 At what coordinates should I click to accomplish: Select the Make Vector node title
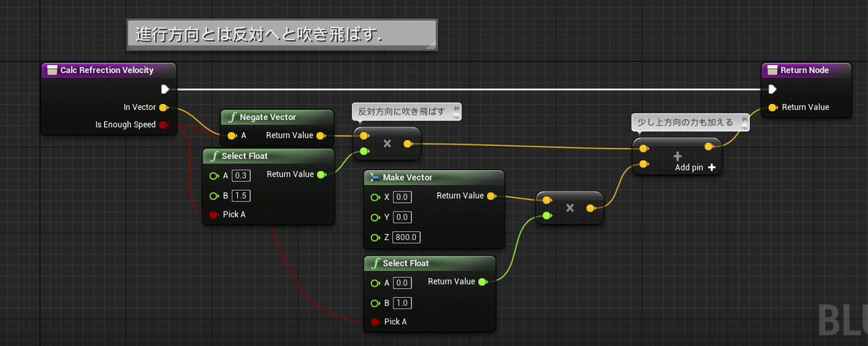pos(407,178)
